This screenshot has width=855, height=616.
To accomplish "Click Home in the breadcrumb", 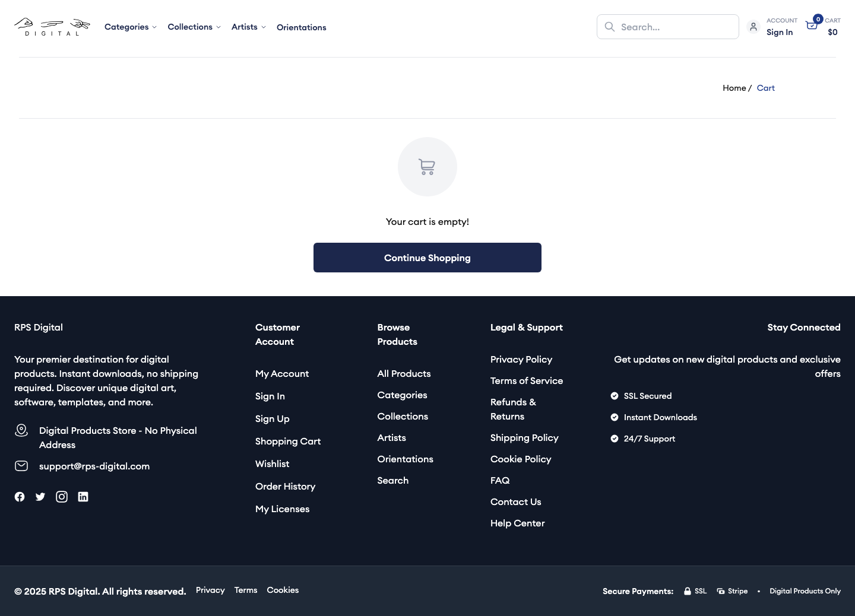I will pyautogui.click(x=734, y=88).
